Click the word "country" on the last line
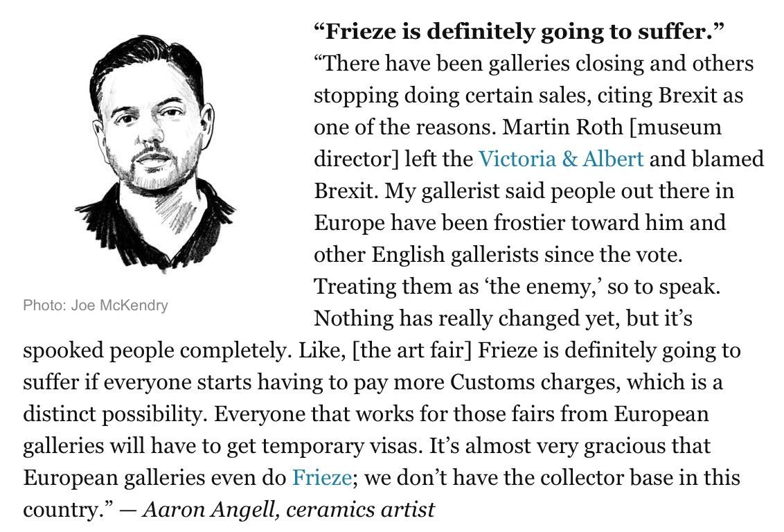The height and width of the screenshot is (532, 784). (61, 509)
